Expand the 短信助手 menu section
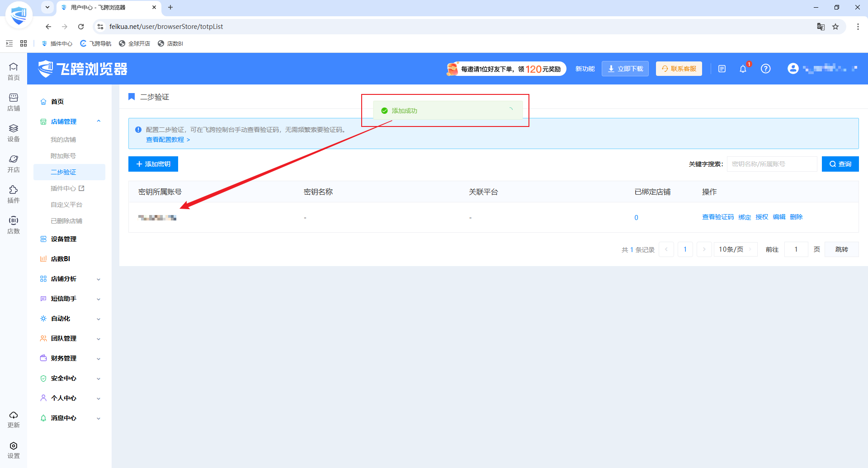This screenshot has width=868, height=468. click(99, 299)
